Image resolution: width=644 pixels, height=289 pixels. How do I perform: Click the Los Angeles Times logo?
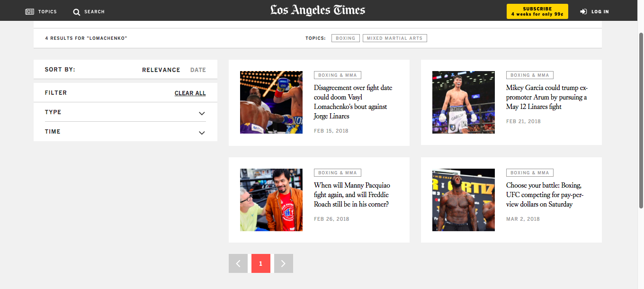pyautogui.click(x=318, y=10)
